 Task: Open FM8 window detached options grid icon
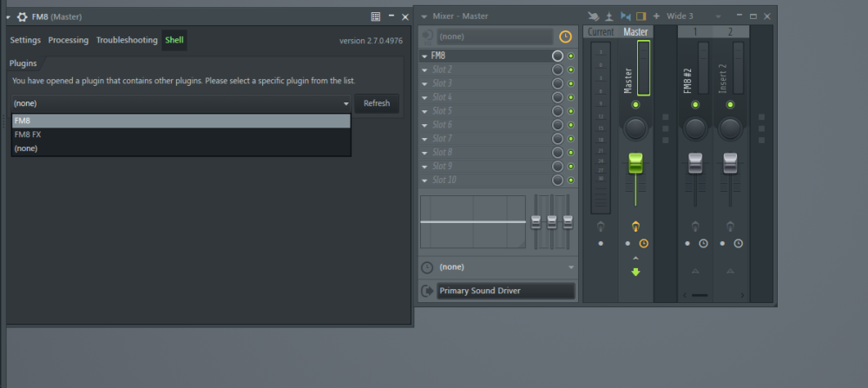(375, 16)
